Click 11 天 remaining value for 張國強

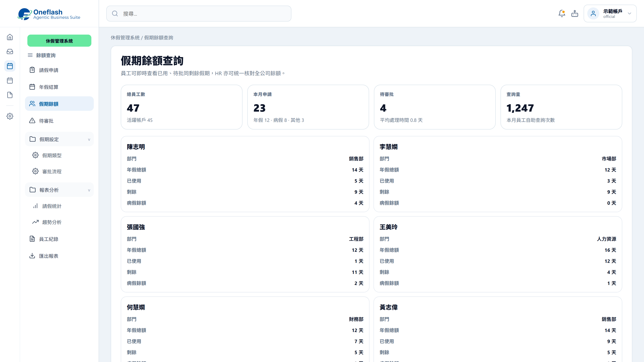click(x=357, y=272)
